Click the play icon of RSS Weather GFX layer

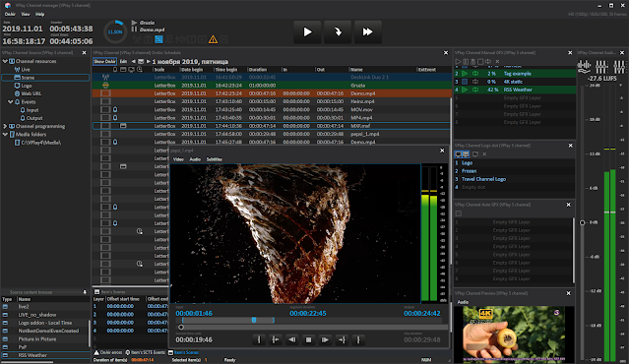click(465, 90)
